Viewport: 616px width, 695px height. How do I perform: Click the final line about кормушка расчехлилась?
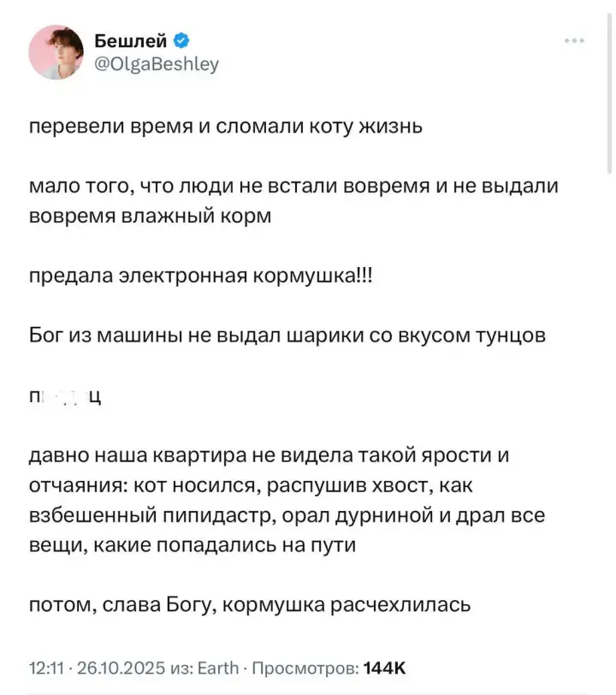point(248,605)
